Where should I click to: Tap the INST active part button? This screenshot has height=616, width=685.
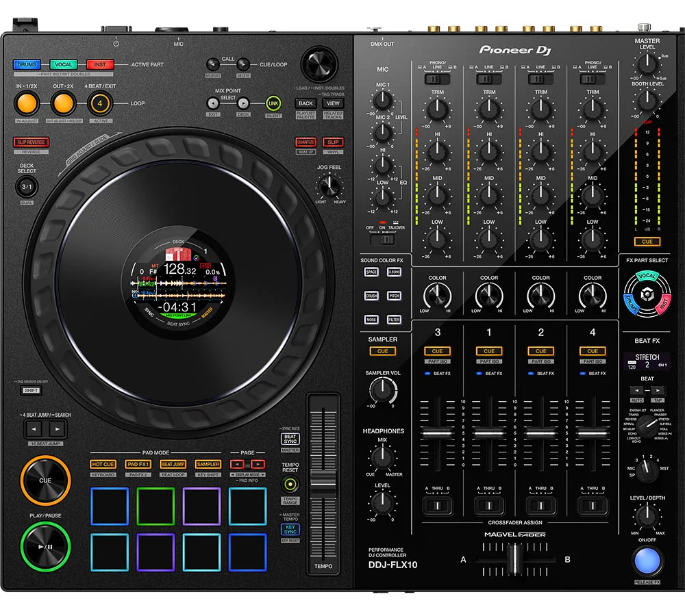click(100, 64)
